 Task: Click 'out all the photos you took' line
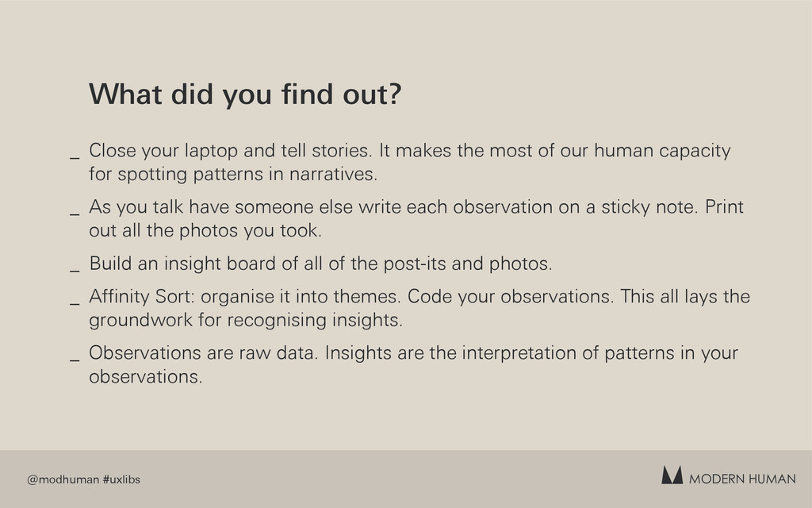(x=205, y=231)
